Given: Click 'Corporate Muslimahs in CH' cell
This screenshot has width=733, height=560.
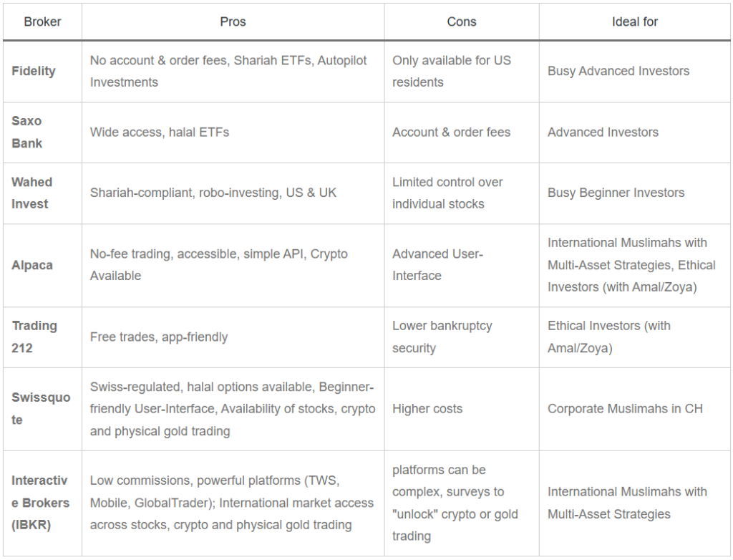Looking at the screenshot, I should (634, 409).
